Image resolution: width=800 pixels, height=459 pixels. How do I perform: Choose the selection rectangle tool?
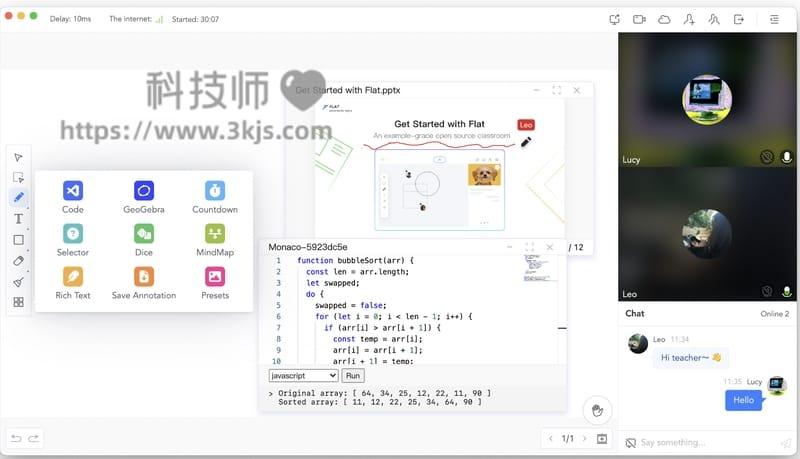(x=18, y=177)
